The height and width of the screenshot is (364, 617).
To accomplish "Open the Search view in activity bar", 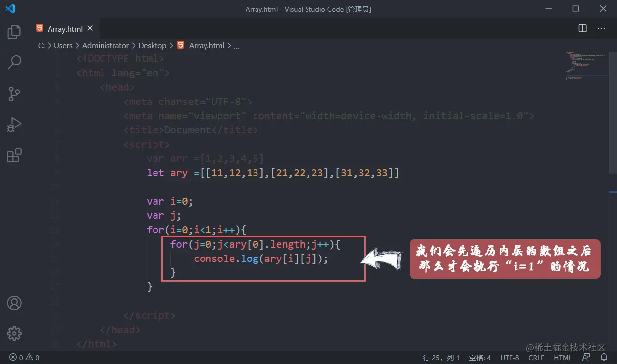I will (14, 63).
